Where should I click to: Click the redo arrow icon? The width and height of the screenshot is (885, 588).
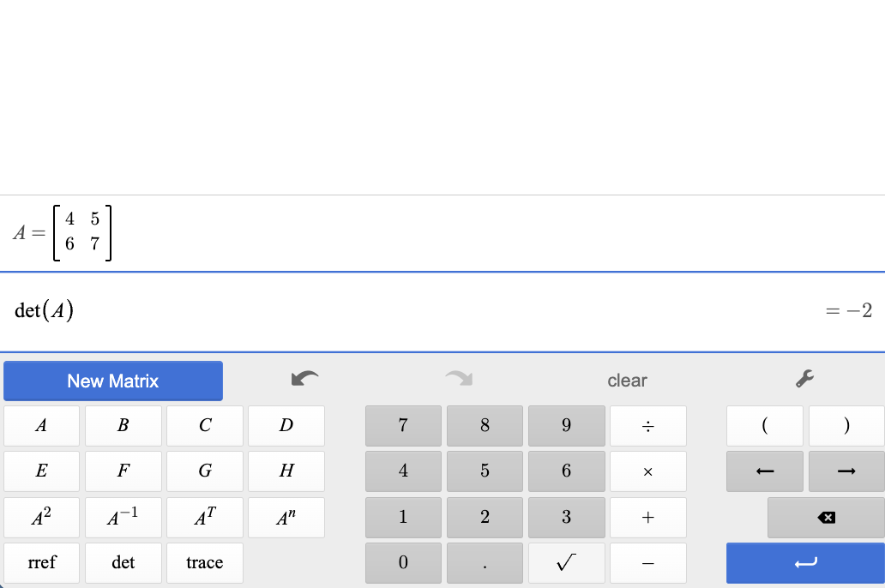click(460, 379)
